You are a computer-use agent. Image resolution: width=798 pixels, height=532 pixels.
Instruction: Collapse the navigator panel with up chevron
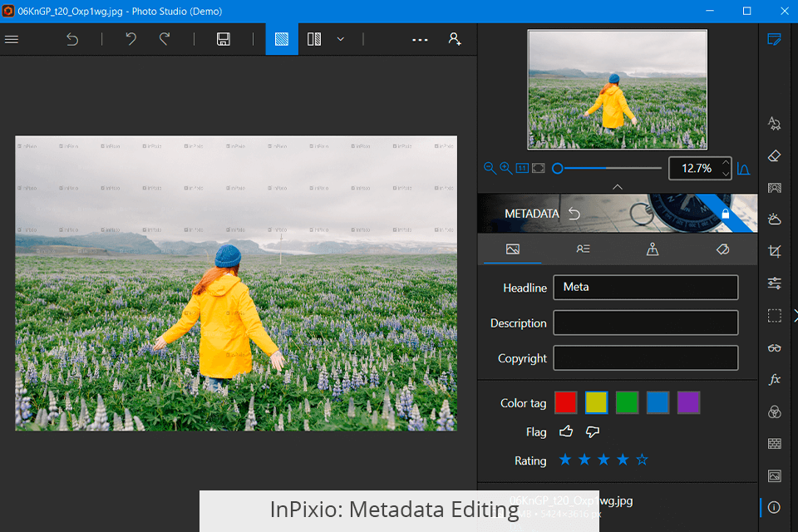pyautogui.click(x=618, y=187)
